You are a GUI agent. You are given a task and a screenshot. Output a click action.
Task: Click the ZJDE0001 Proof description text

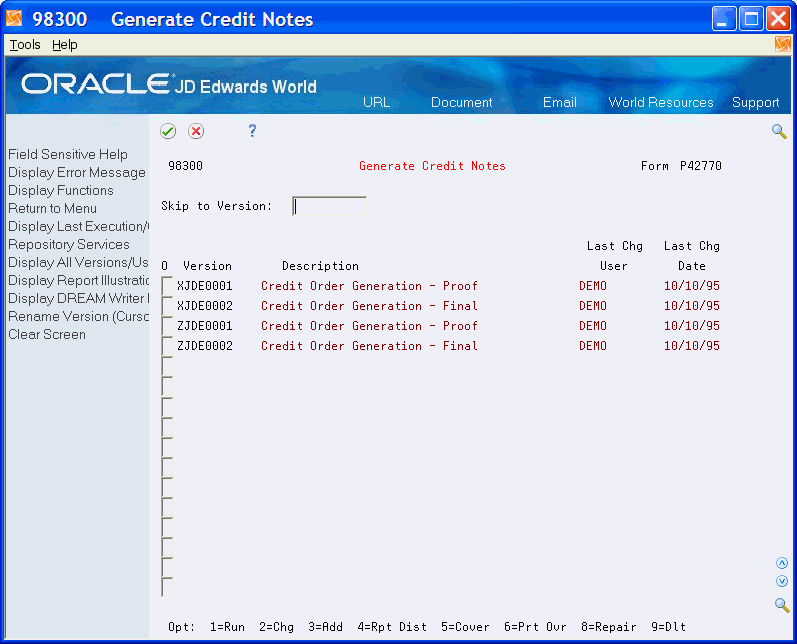[x=370, y=326]
